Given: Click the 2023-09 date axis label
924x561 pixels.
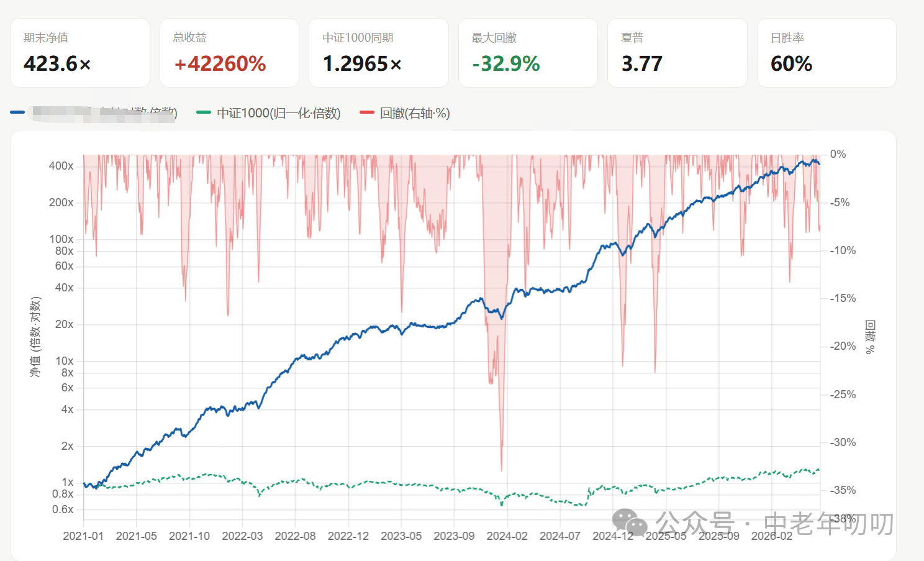Looking at the screenshot, I should click(x=454, y=536).
